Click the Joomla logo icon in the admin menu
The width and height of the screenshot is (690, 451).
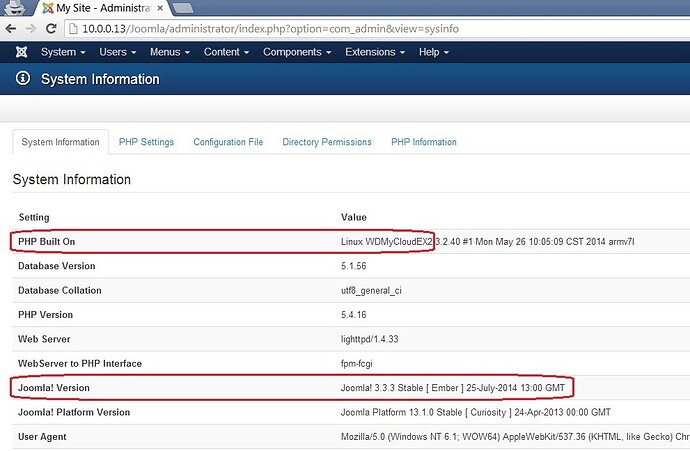coord(21,52)
